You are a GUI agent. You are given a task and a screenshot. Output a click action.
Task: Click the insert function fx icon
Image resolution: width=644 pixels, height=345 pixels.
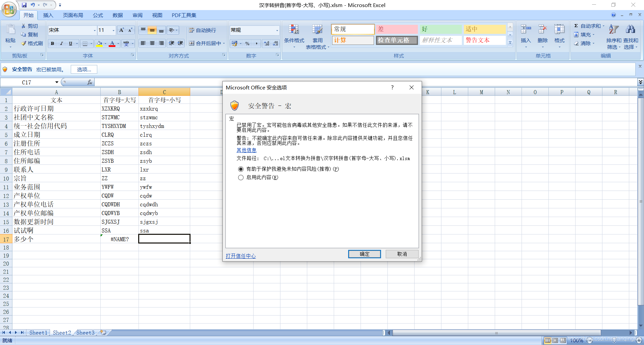90,82
